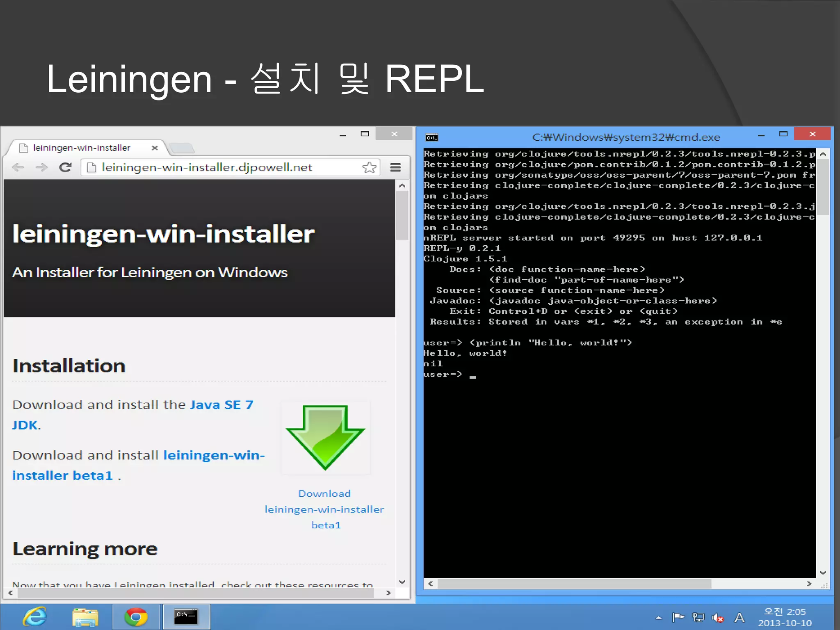Image resolution: width=840 pixels, height=630 pixels.
Task: Maximize the cmd.exe window
Action: click(x=783, y=134)
